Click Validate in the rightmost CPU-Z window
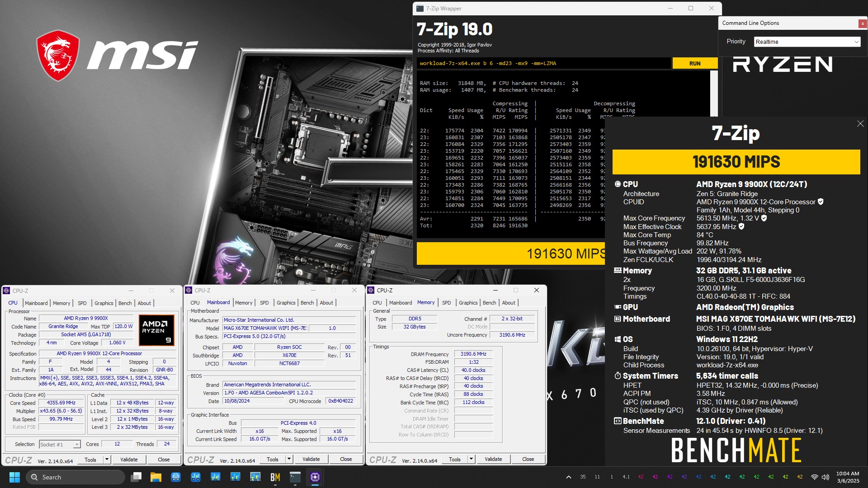Screen dimensions: 868x488 coord(493,460)
